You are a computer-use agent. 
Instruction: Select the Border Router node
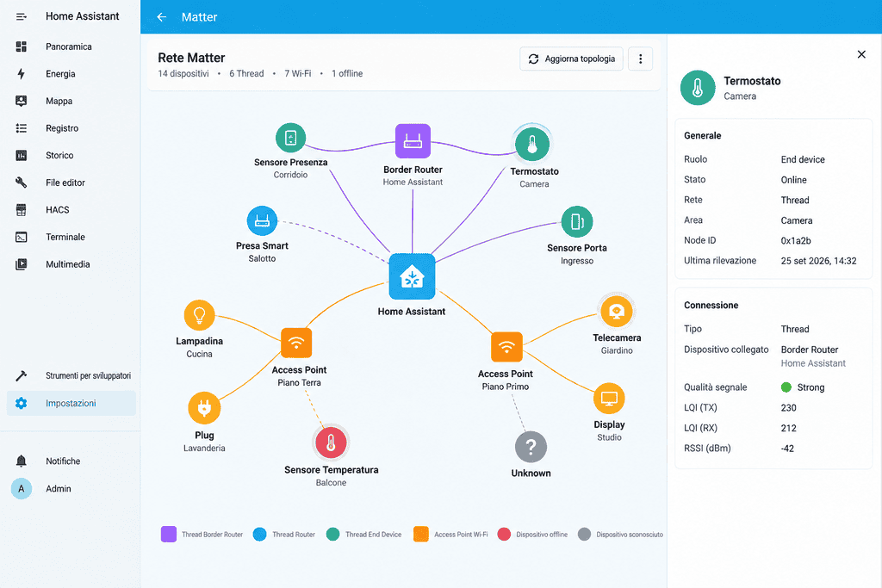pyautogui.click(x=413, y=141)
